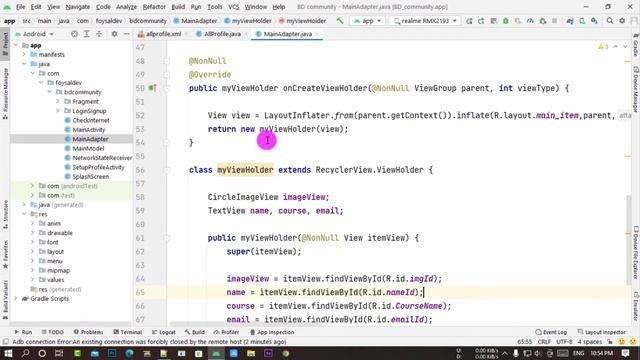Click the Make Project hammer icon
This screenshot has width=640, height=360.
340,20
